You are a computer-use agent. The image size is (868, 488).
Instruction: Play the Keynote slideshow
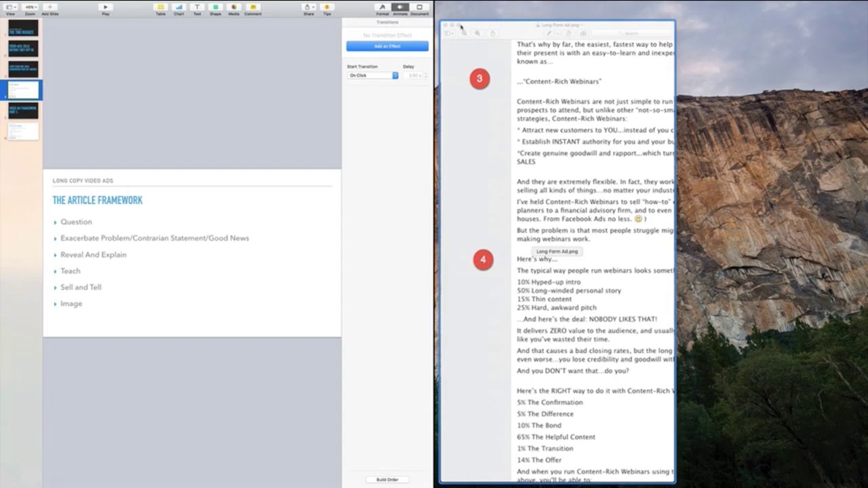tap(105, 7)
